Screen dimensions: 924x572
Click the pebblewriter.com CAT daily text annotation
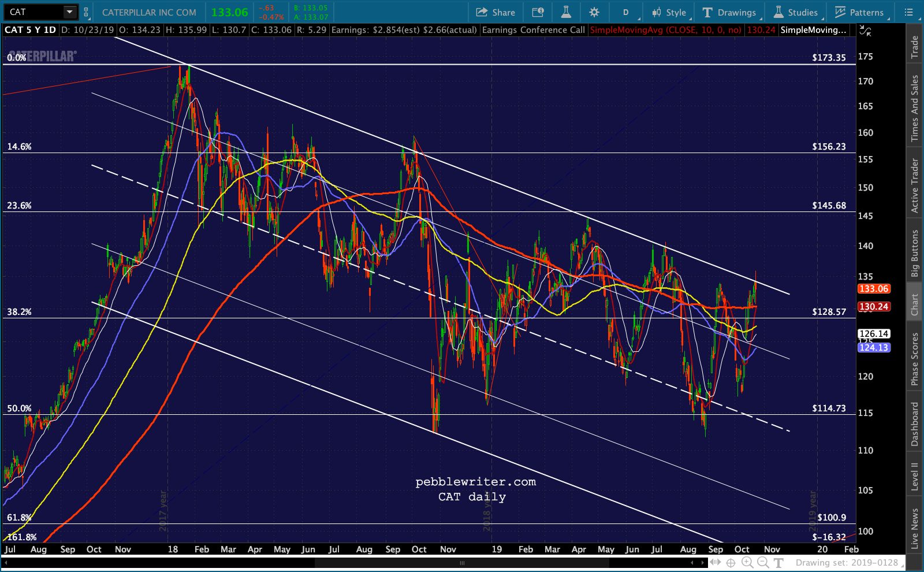(x=475, y=489)
